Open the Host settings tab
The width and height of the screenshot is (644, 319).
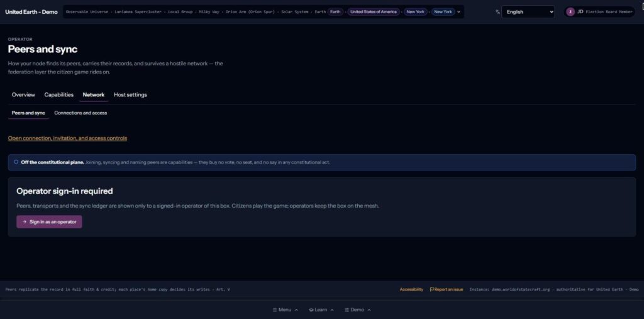(x=130, y=94)
